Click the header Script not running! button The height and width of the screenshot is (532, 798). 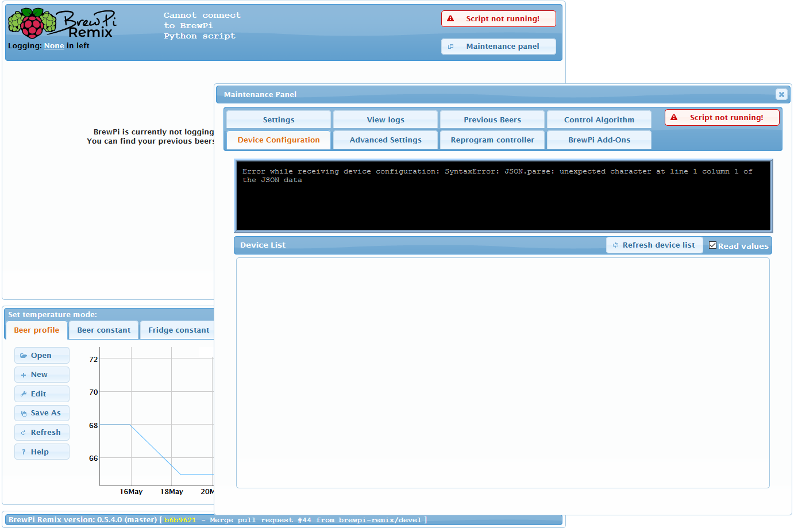499,18
